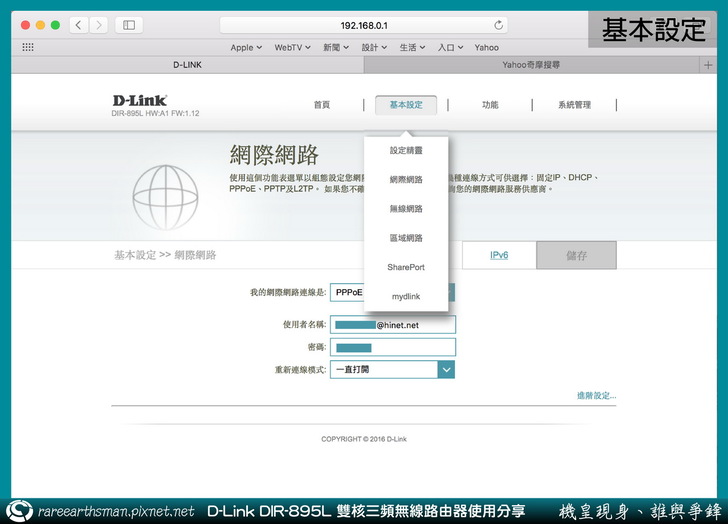Toggle the Safari sidebar button
Image resolution: width=728 pixels, height=524 pixels.
click(129, 25)
